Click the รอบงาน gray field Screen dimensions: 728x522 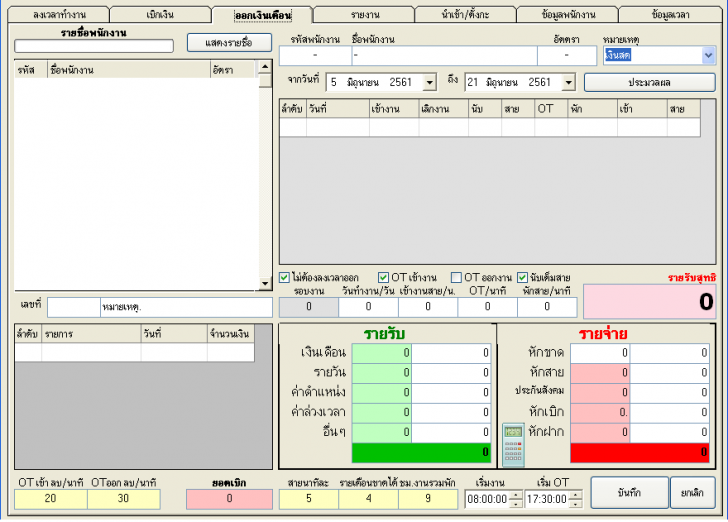click(x=309, y=307)
